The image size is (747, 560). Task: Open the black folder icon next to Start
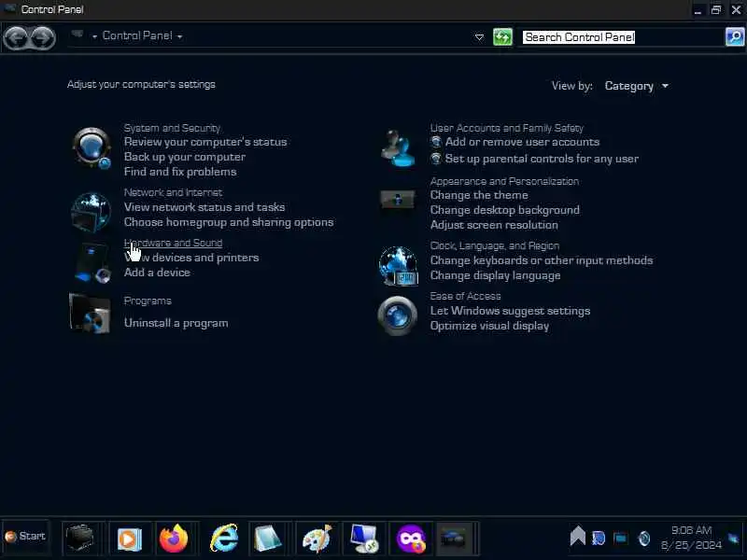(79, 539)
